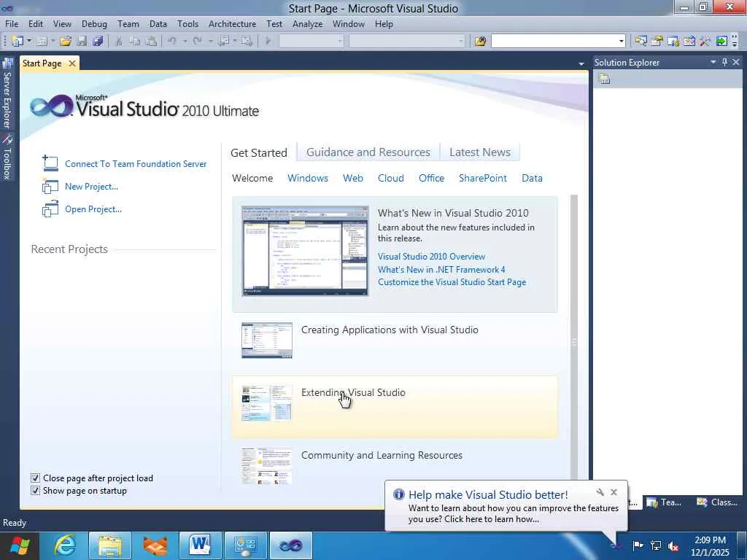Click the volume icon in system tray
Screen dimensions: 747x560
tap(673, 545)
